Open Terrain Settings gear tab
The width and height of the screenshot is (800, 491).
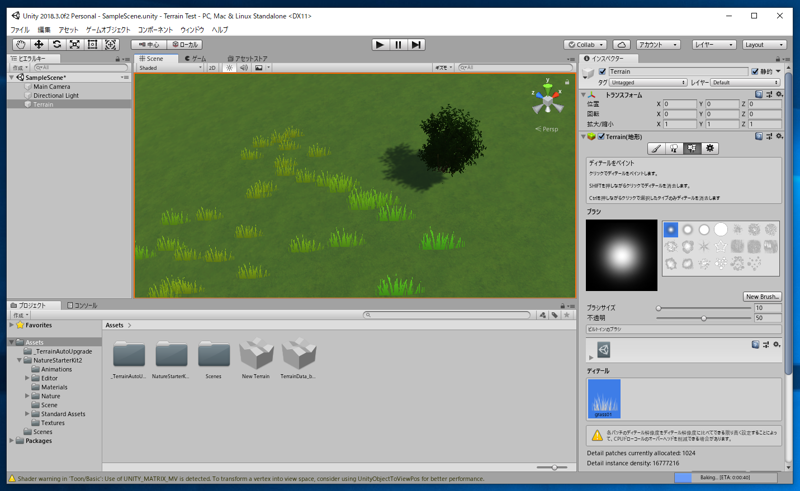(710, 149)
